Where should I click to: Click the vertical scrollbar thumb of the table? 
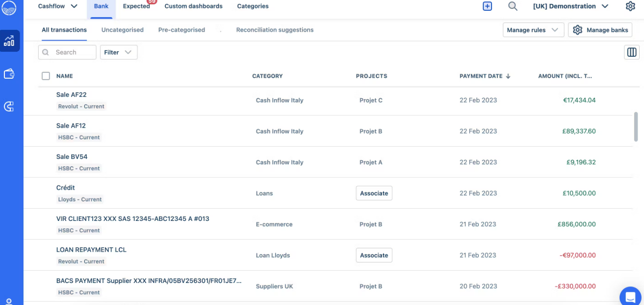coord(636,127)
